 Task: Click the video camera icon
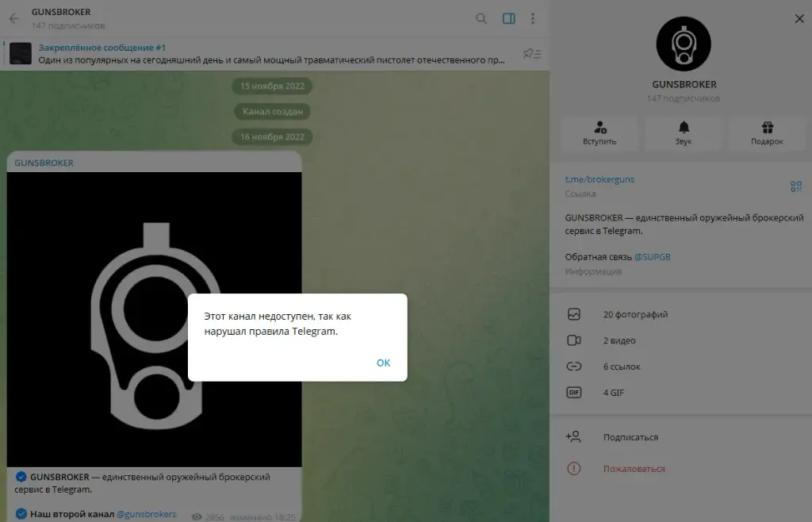click(x=574, y=340)
